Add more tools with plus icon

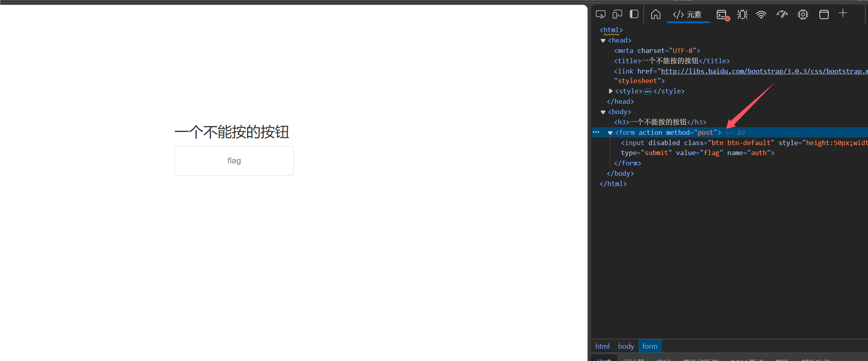pos(843,14)
